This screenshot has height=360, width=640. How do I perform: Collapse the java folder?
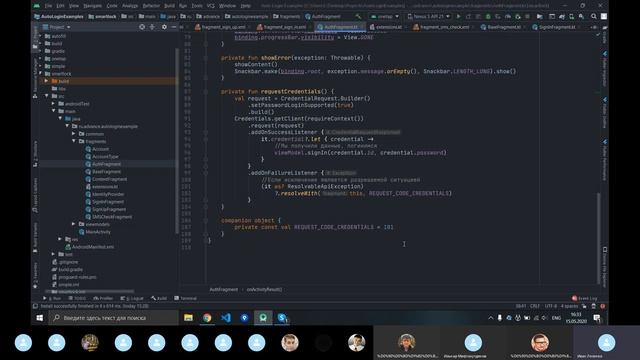(x=60, y=119)
